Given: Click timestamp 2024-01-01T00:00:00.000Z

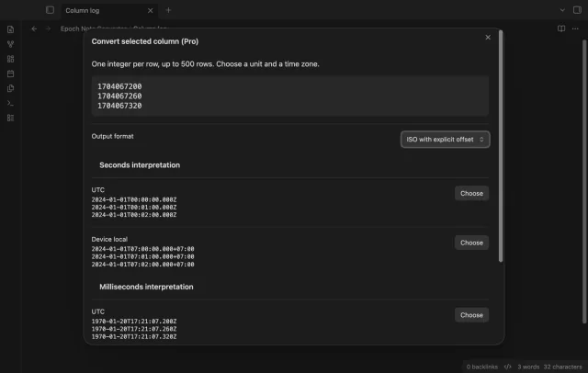Looking at the screenshot, I should (134, 199).
